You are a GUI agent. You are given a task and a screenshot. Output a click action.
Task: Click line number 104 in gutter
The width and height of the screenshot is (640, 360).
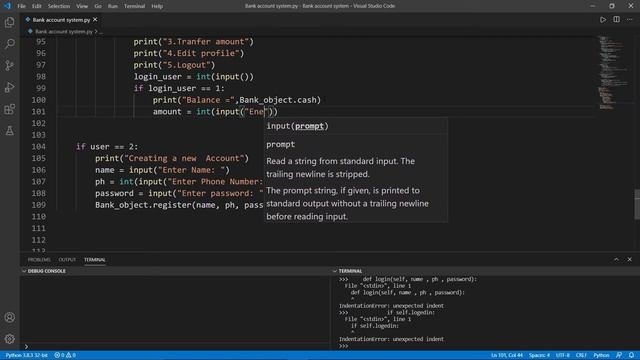39,147
